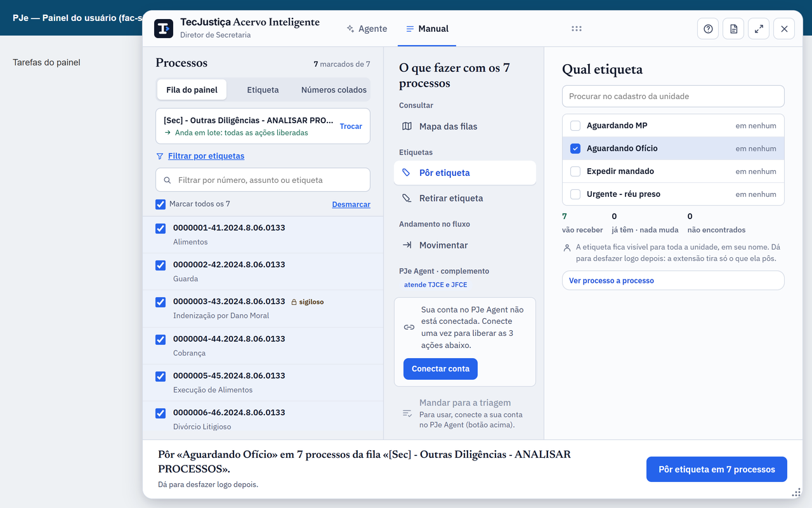Click the resize grip at panel corner
This screenshot has height=508, width=812.
[797, 493]
